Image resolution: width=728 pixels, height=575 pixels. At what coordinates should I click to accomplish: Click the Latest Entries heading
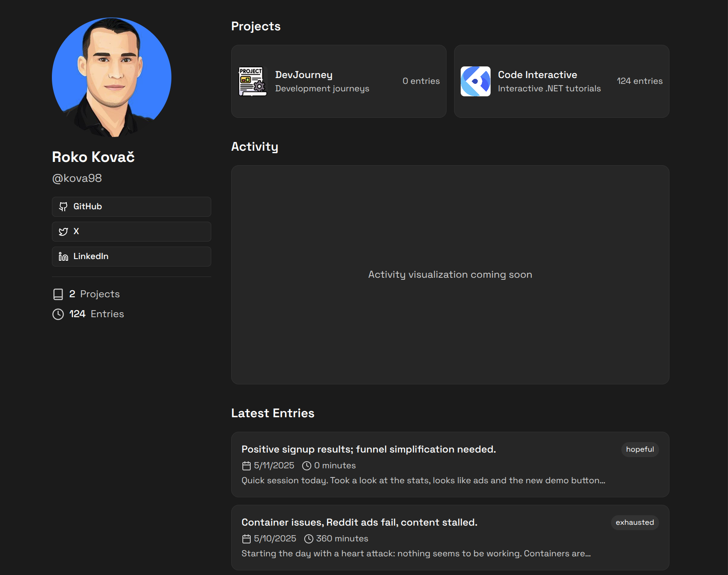[273, 414]
